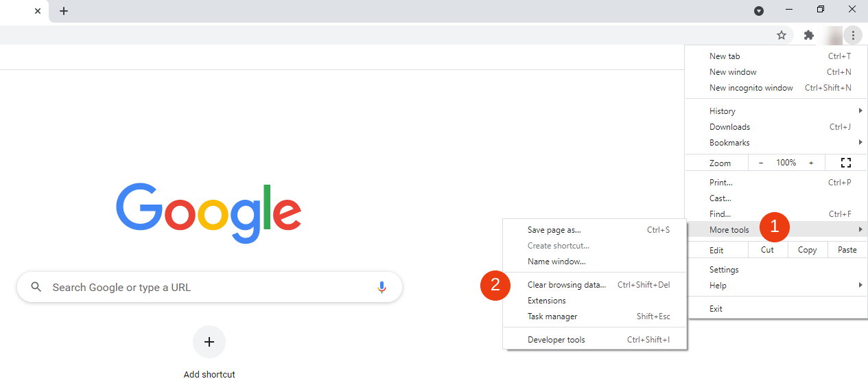Click the three-dot Chrome menu icon
The width and height of the screenshot is (868, 381).
point(853,35)
